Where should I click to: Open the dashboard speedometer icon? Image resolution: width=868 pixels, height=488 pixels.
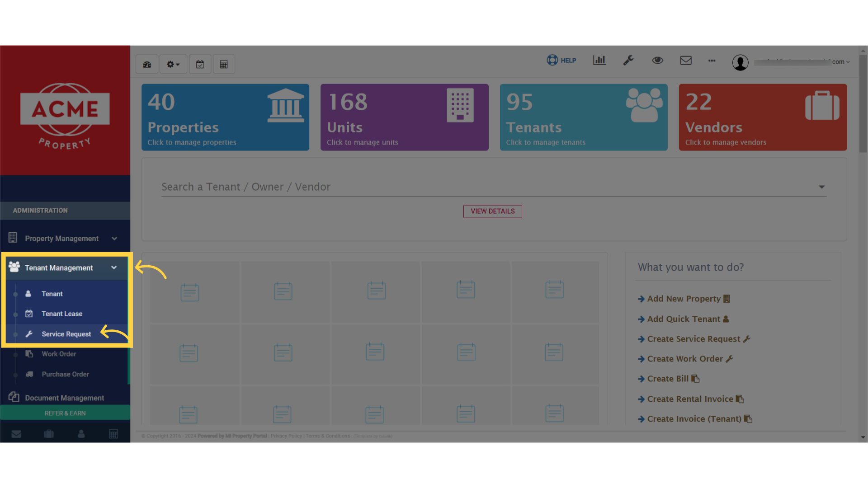coord(147,64)
